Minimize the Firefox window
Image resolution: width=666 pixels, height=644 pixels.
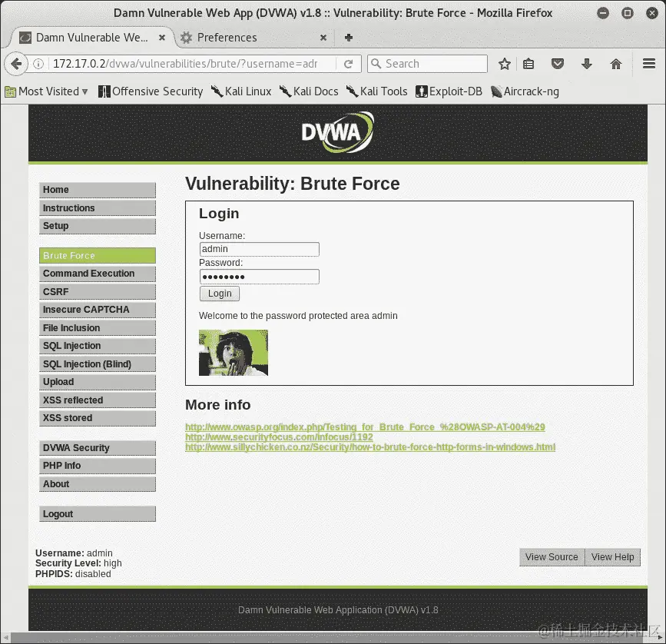[603, 13]
